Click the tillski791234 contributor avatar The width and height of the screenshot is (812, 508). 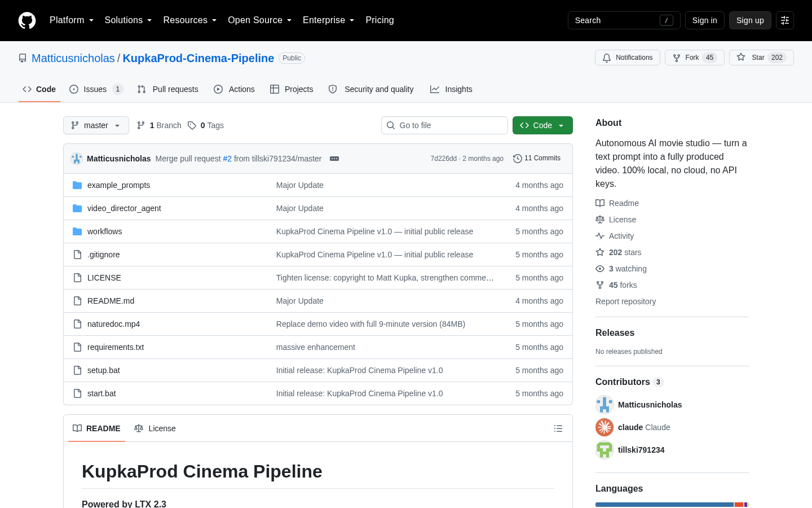(604, 450)
